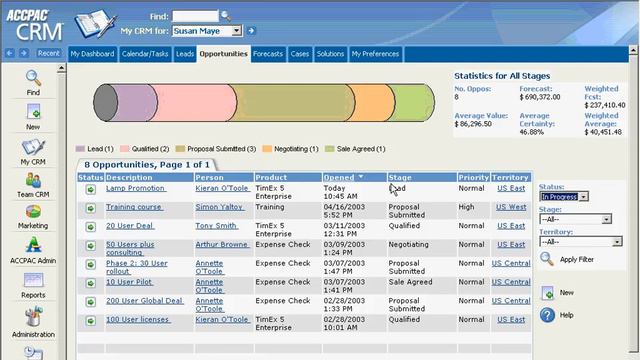Click status icon for 50 Users plus consulting
The height and width of the screenshot is (360, 640).
coord(91,246)
